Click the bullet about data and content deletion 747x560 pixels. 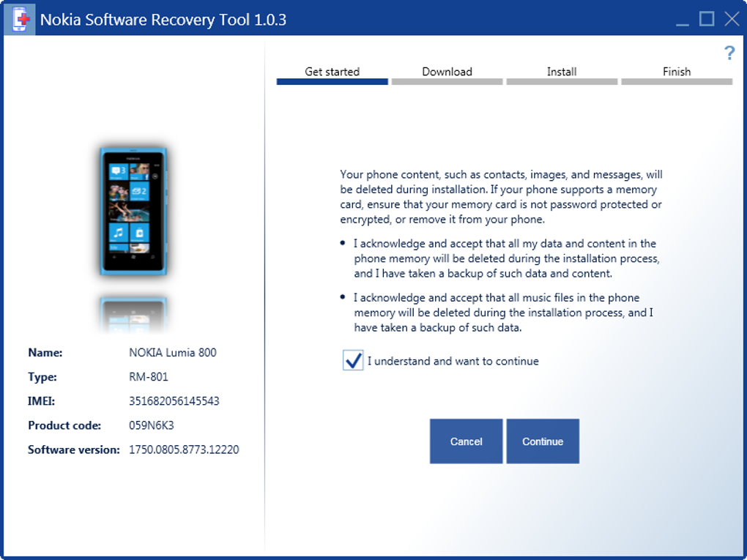click(x=506, y=258)
